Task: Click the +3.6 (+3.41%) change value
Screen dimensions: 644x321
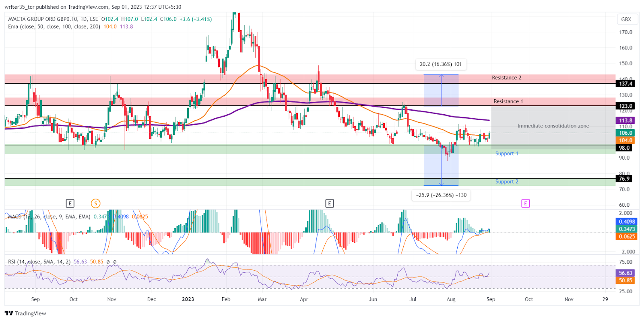Action: (x=196, y=19)
